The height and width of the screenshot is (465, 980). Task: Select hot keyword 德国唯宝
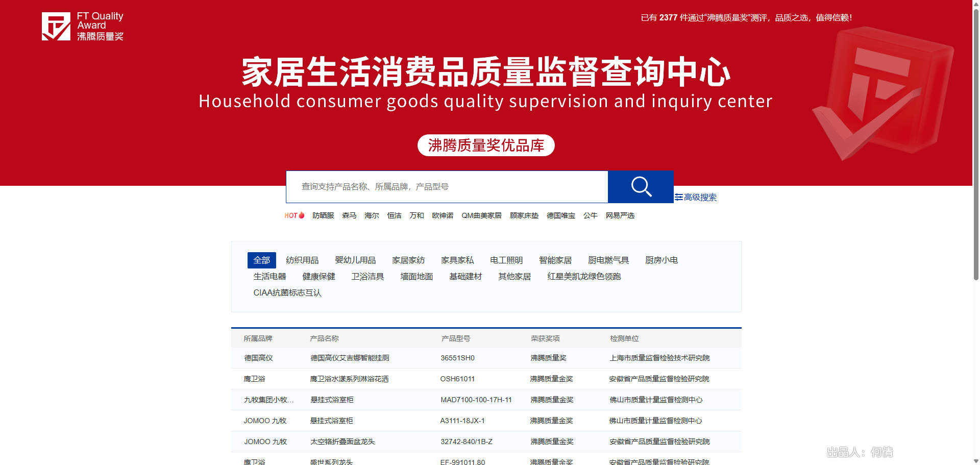click(561, 215)
